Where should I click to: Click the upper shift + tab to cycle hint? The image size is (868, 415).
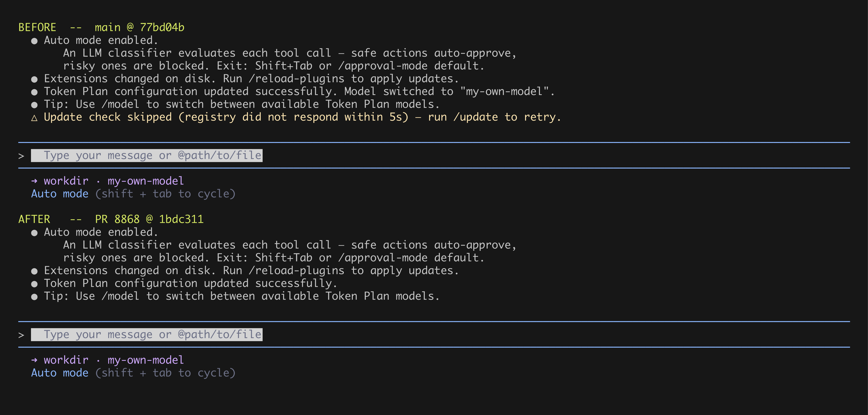coord(165,194)
